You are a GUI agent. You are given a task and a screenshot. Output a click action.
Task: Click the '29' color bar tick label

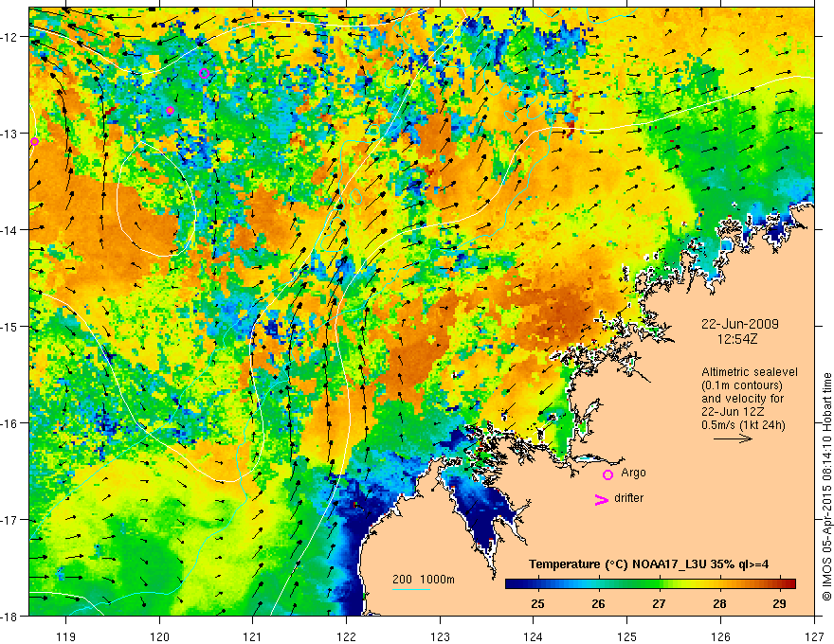point(780,603)
